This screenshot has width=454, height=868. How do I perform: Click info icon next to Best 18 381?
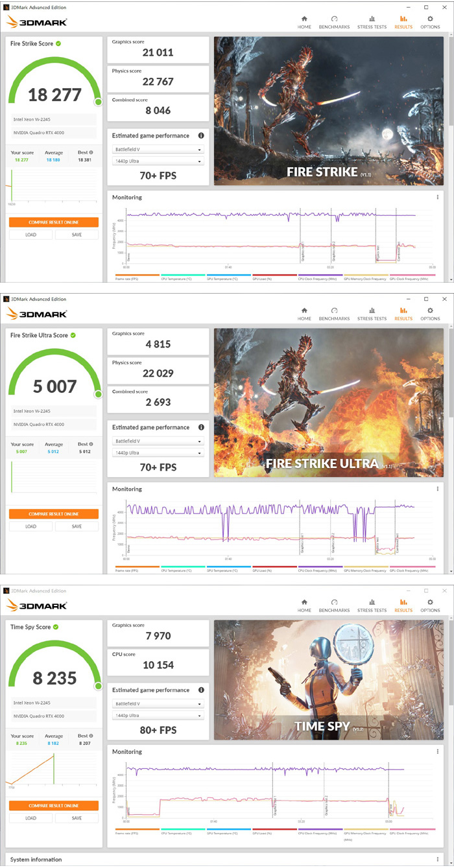coord(91,153)
